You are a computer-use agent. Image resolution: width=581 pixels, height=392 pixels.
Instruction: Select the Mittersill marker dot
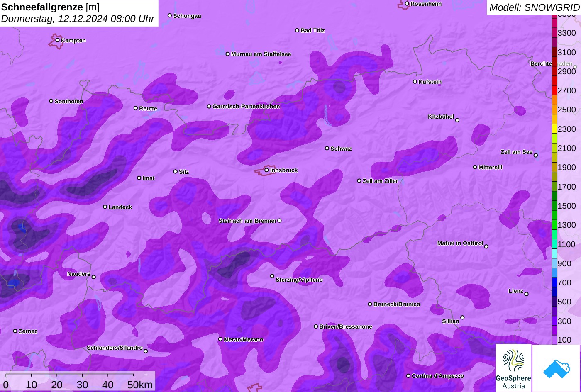[475, 167]
